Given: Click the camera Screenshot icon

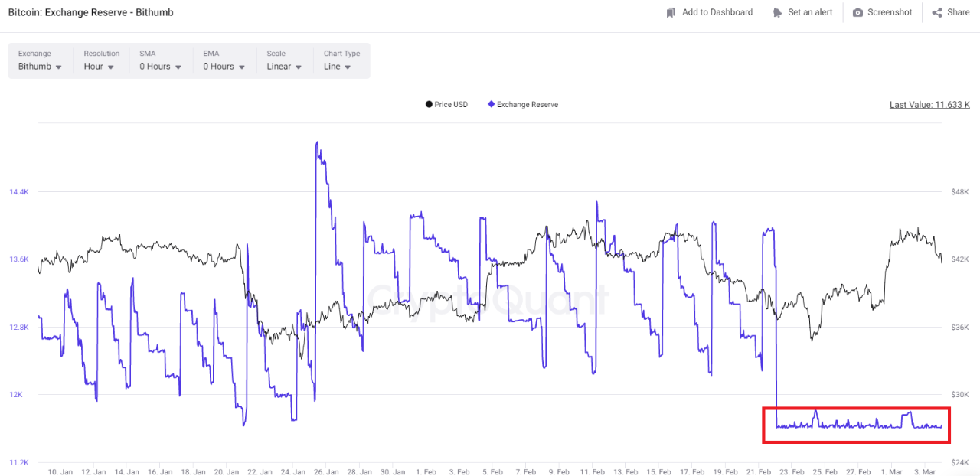Looking at the screenshot, I should coord(857,12).
